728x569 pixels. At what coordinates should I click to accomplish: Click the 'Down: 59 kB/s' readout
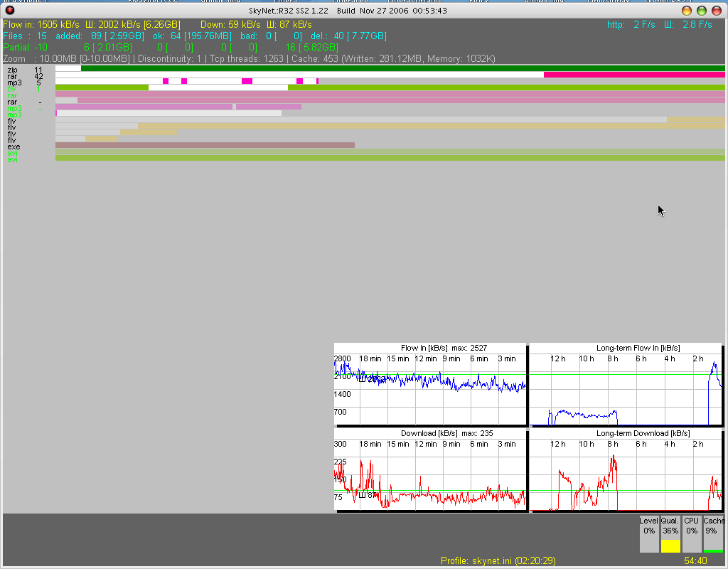[x=230, y=24]
